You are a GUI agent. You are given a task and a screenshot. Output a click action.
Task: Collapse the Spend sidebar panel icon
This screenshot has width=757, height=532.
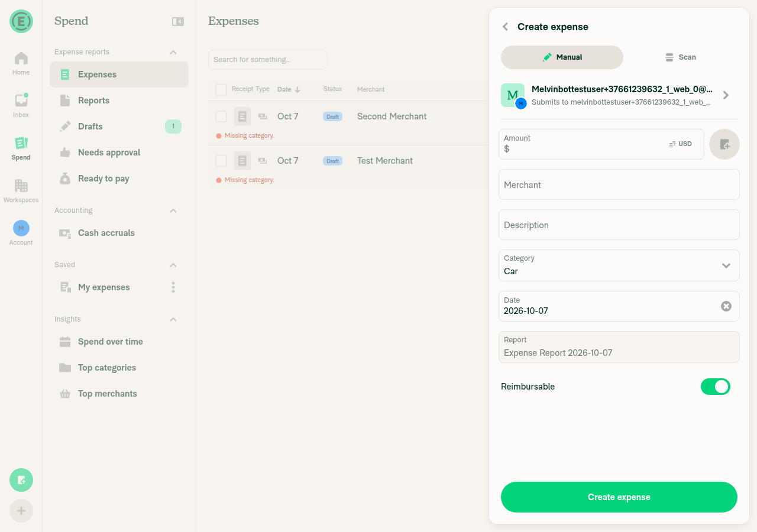point(178,21)
